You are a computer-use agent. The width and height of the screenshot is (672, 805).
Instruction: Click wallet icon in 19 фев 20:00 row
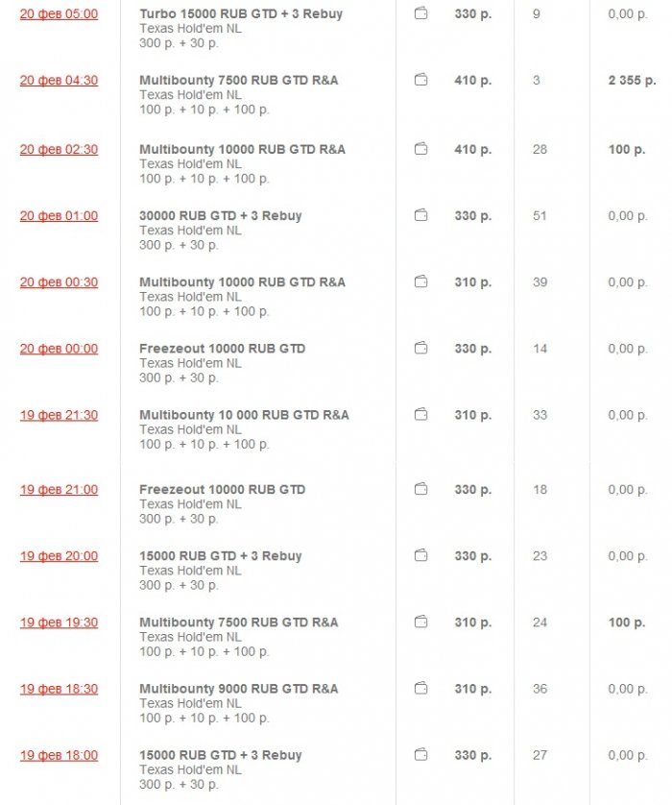click(420, 556)
